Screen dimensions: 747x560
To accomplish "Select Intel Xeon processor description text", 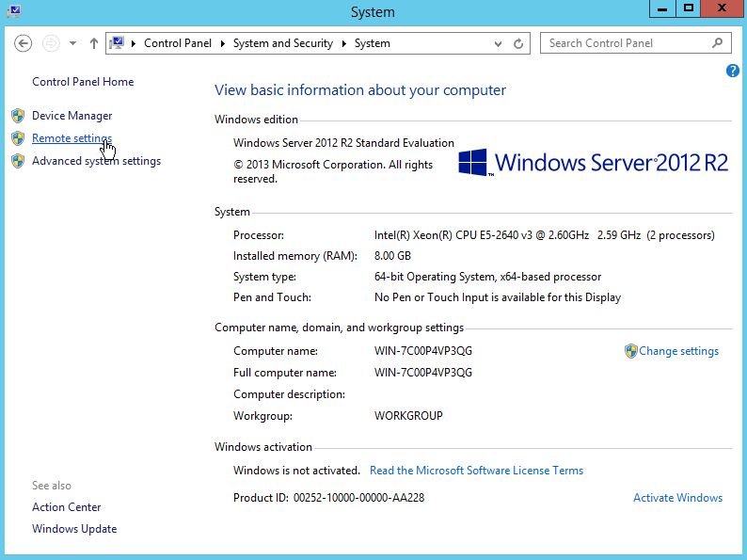I will pyautogui.click(x=544, y=235).
